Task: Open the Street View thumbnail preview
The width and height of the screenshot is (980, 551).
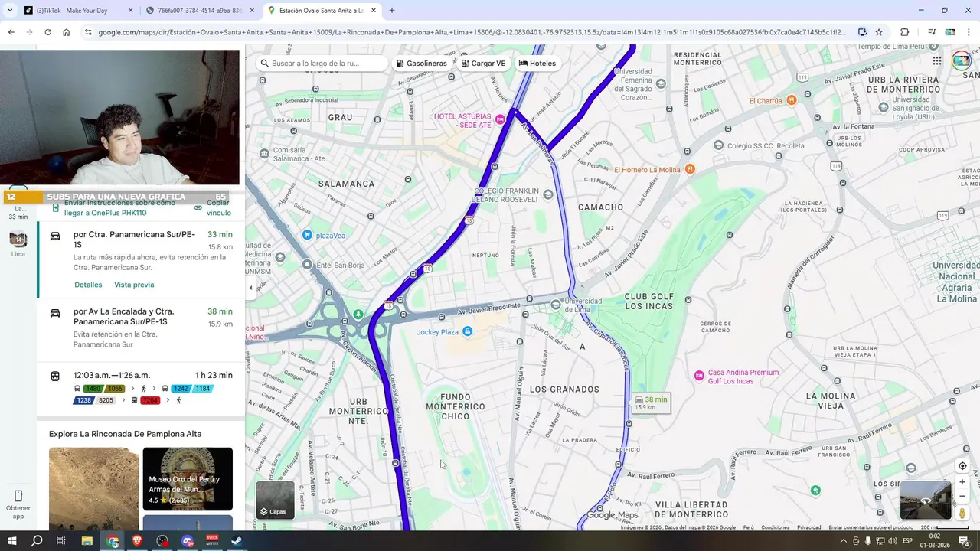Action: pos(926,500)
